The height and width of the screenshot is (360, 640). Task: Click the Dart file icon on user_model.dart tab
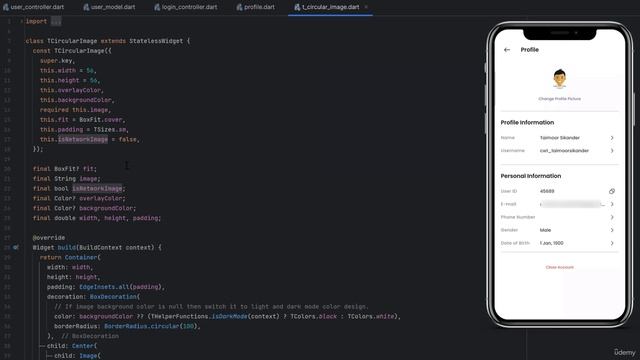[86, 7]
